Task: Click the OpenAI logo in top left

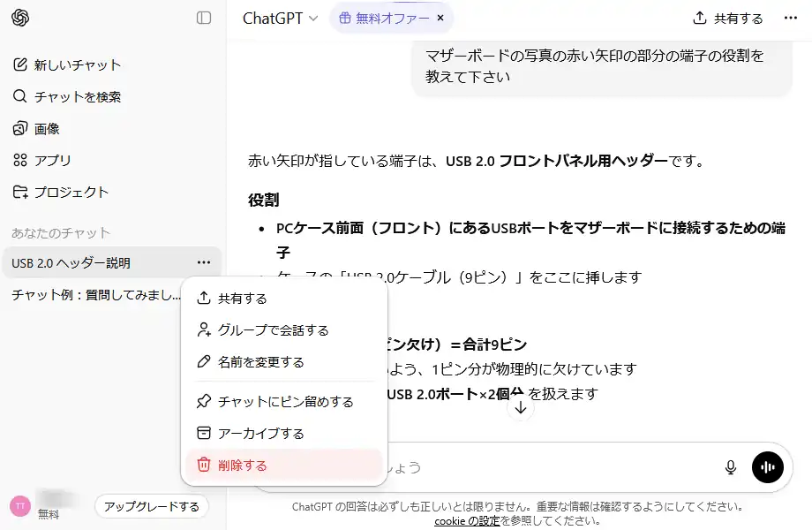Action: click(x=19, y=18)
